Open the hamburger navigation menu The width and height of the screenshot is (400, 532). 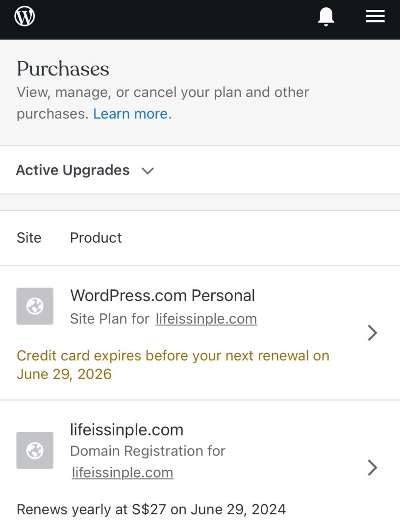click(375, 17)
